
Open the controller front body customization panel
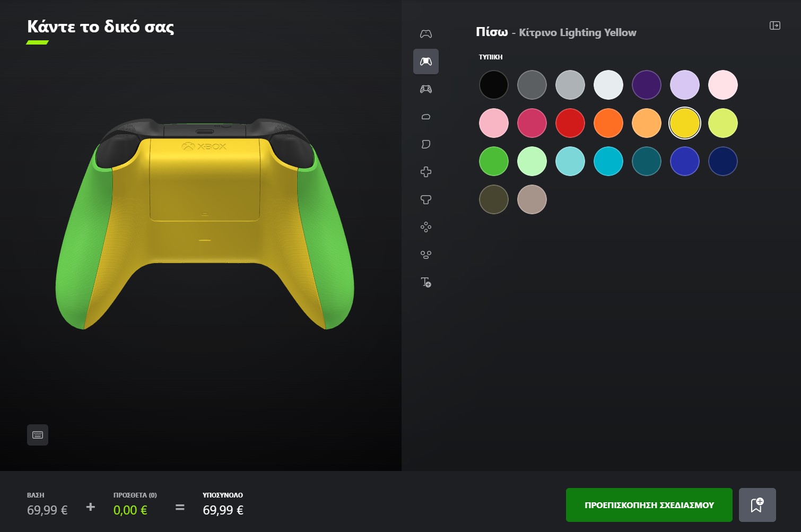(426, 33)
